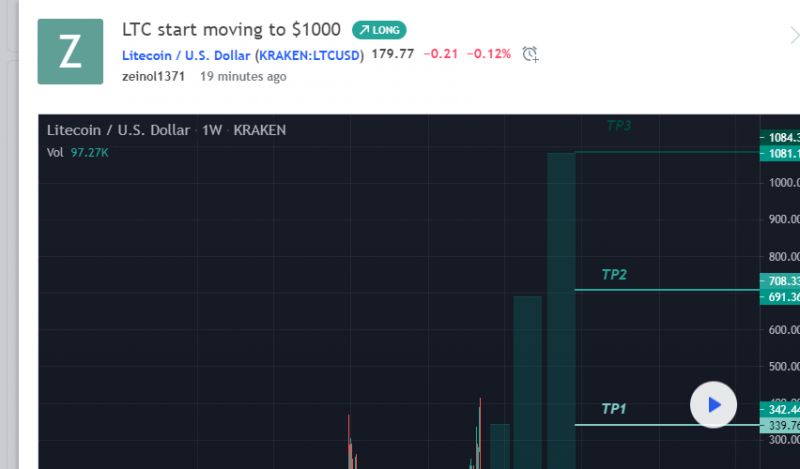This screenshot has height=469, width=800.
Task: Open zeinol1371's author profile
Action: coord(155,76)
